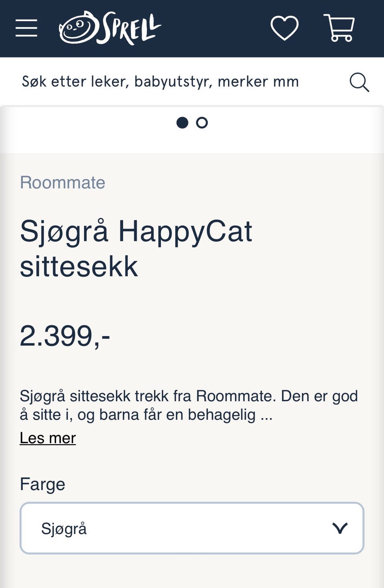Open the Farge color selector showing Sjøgrå
Screen dimensions: 384x588
pyautogui.click(x=192, y=528)
